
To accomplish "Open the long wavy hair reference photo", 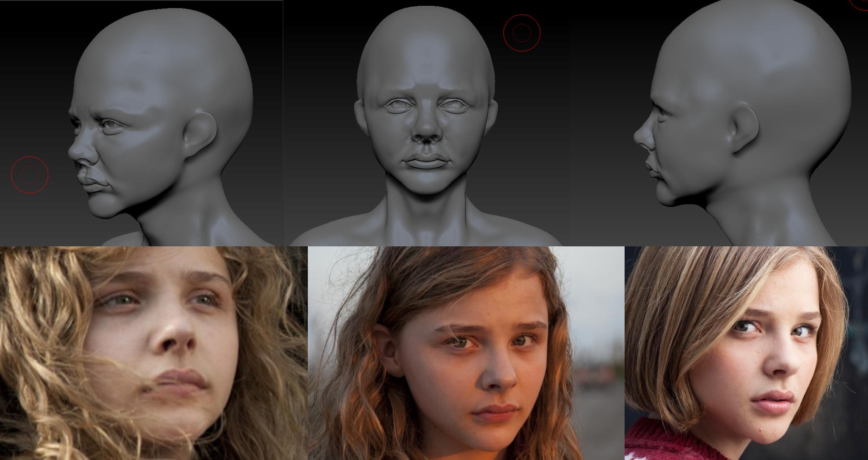I will [466, 353].
